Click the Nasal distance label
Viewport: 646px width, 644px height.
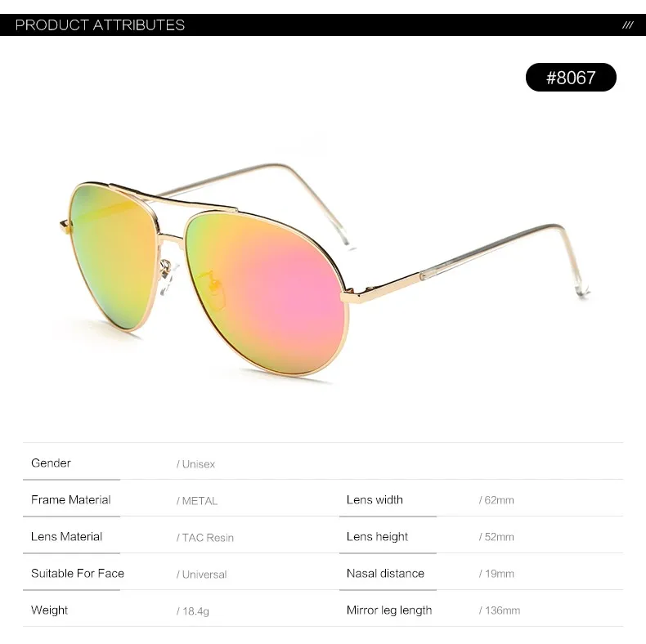coord(386,573)
